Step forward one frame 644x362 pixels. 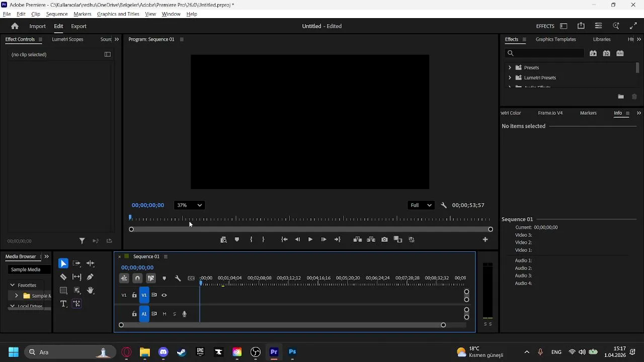click(x=324, y=240)
